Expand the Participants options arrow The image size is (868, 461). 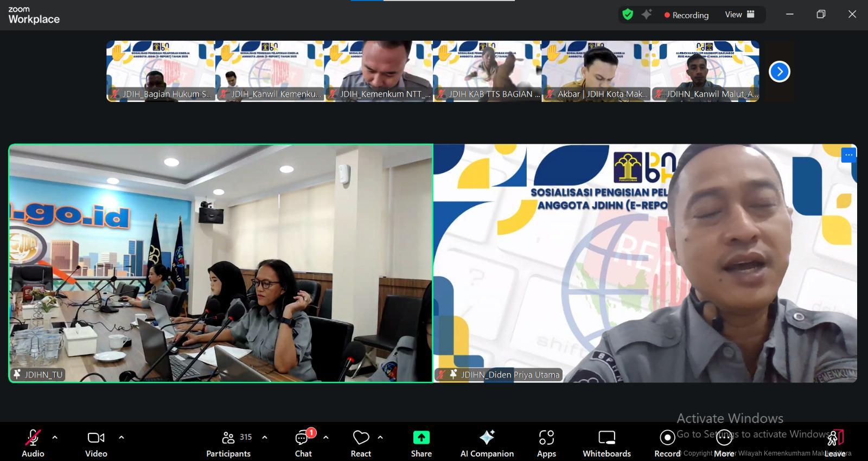tap(265, 437)
